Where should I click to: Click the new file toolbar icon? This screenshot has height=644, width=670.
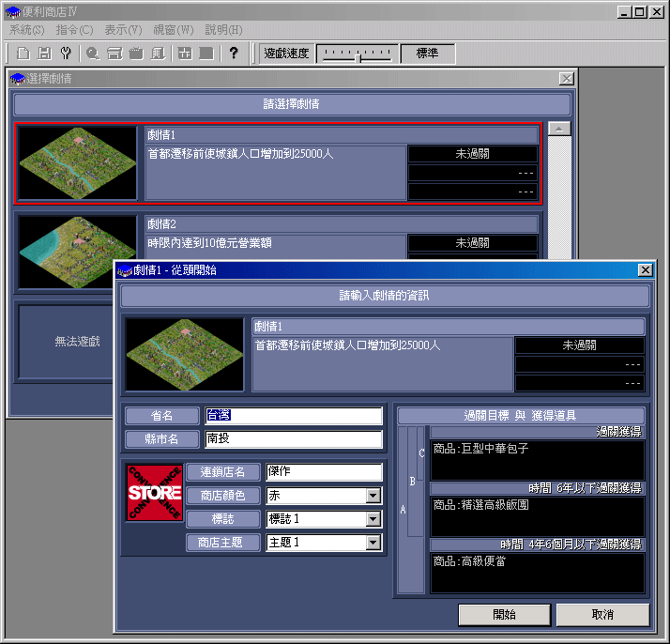pyautogui.click(x=23, y=54)
